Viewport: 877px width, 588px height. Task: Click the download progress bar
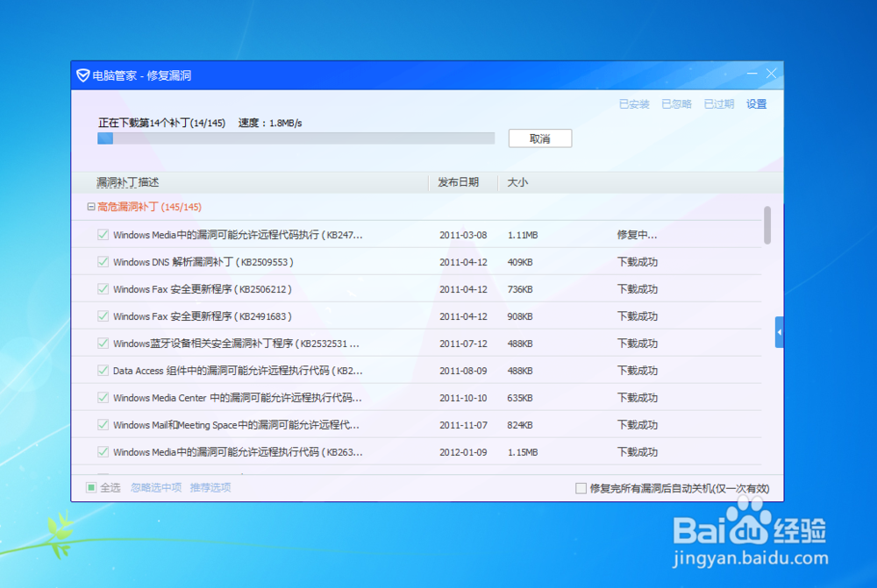tap(296, 138)
